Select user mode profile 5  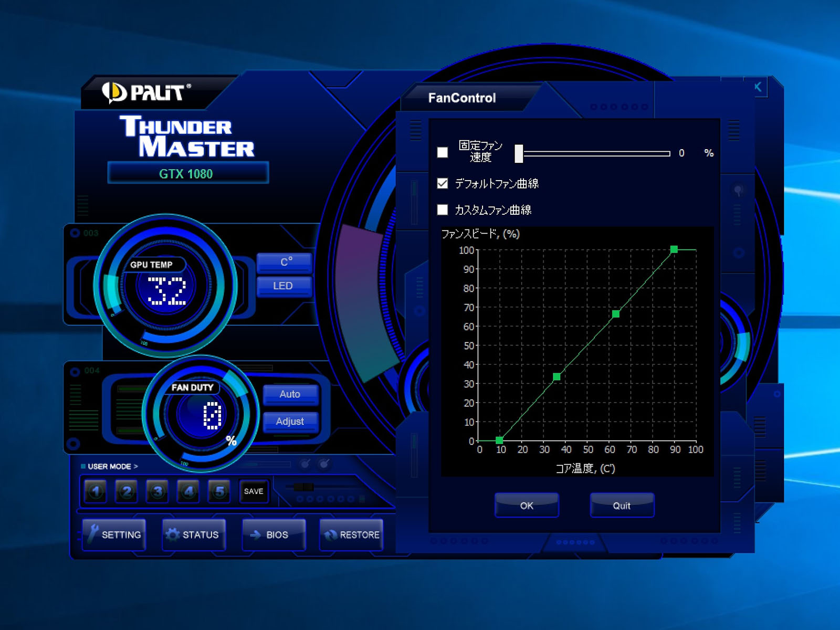click(219, 491)
